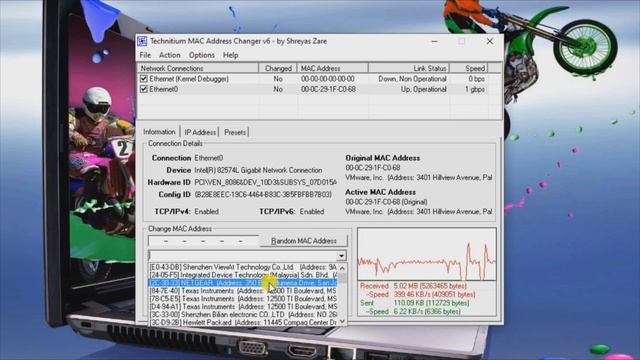Click the Down, Non Operational status cell
640x360 pixels.
click(x=412, y=79)
